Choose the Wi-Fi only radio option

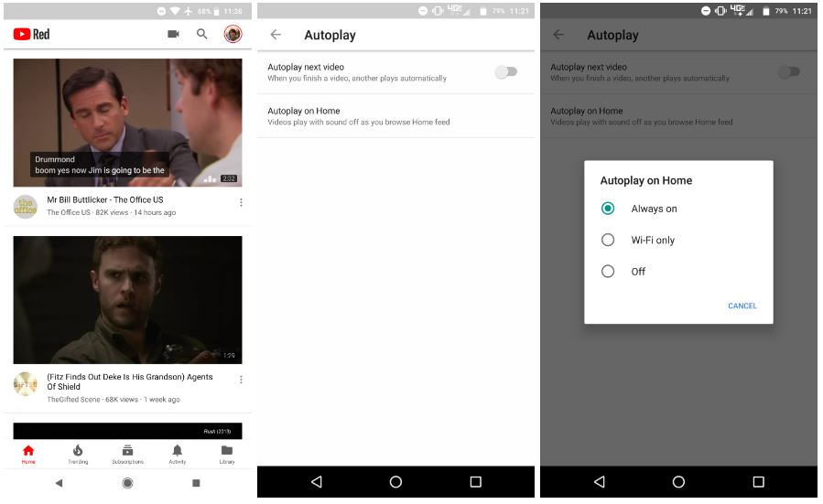pos(608,240)
